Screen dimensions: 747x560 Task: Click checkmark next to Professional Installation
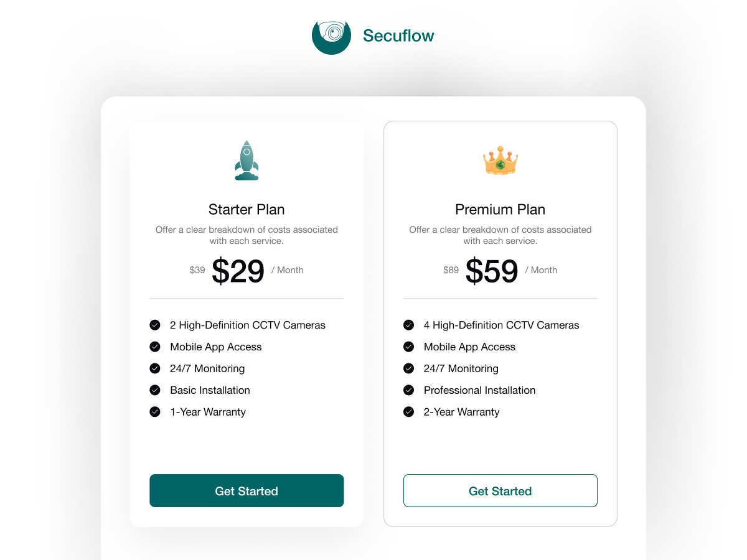[x=408, y=390]
